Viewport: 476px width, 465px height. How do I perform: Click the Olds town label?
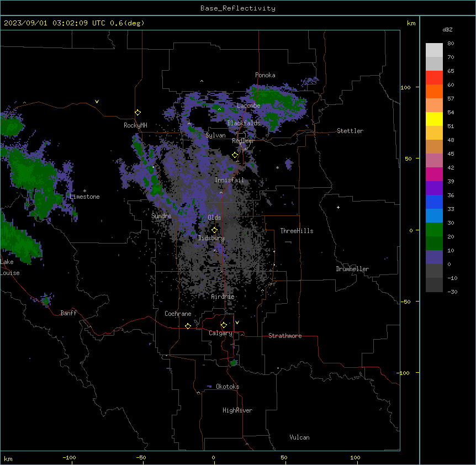(214, 218)
